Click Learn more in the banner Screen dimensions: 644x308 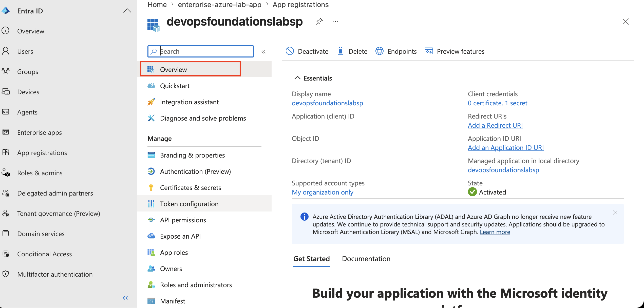click(x=495, y=232)
